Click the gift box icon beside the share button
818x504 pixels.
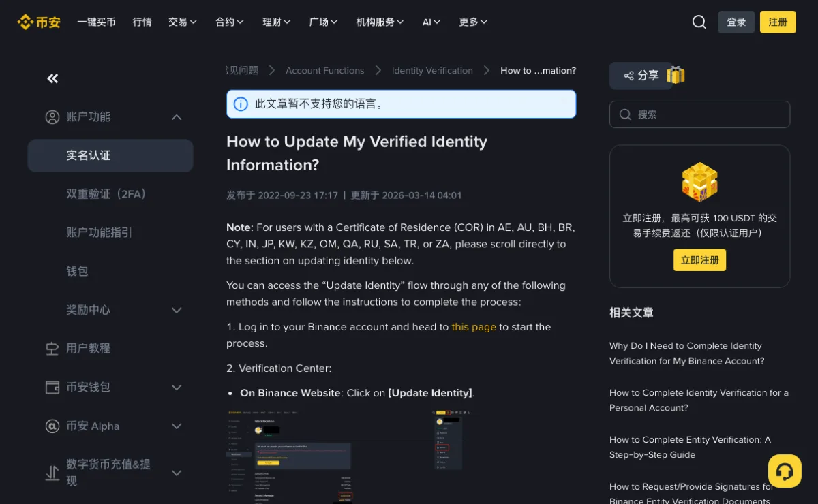coord(676,75)
